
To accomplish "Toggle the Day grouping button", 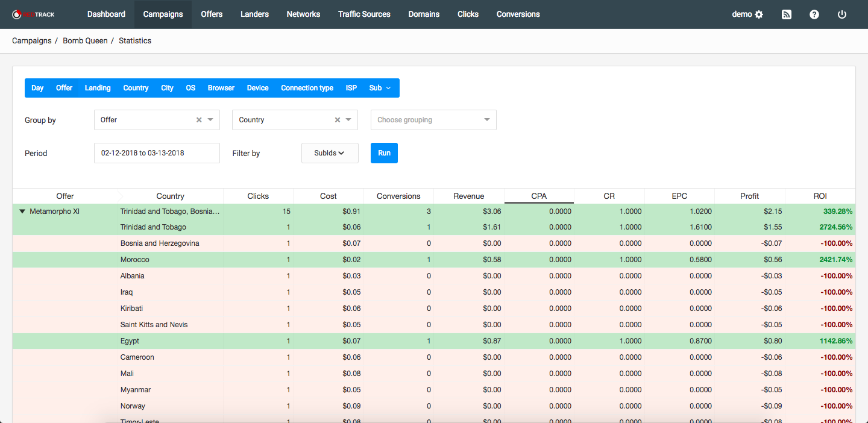I will click(37, 88).
